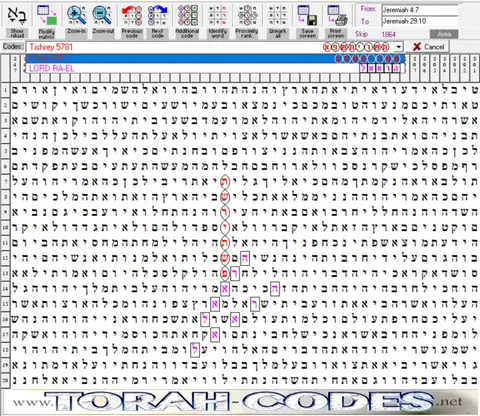
Task: Click the Zoom-in magnifier icon
Action: tap(76, 15)
